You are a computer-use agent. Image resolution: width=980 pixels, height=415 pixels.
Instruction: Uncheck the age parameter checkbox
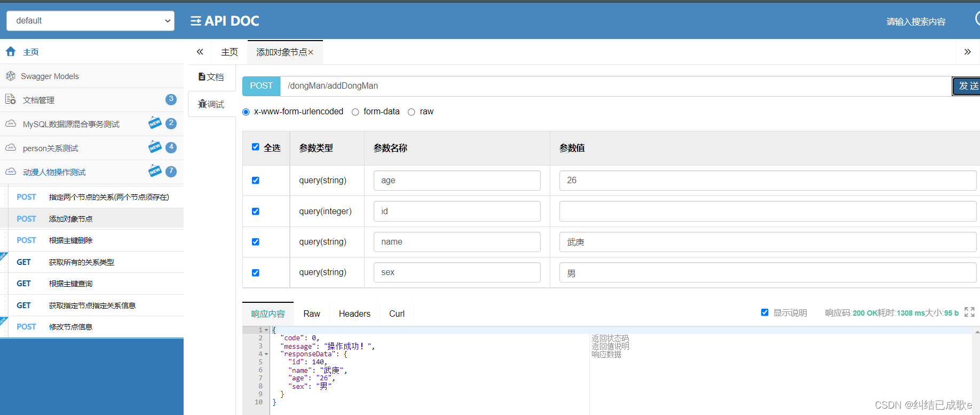point(256,181)
